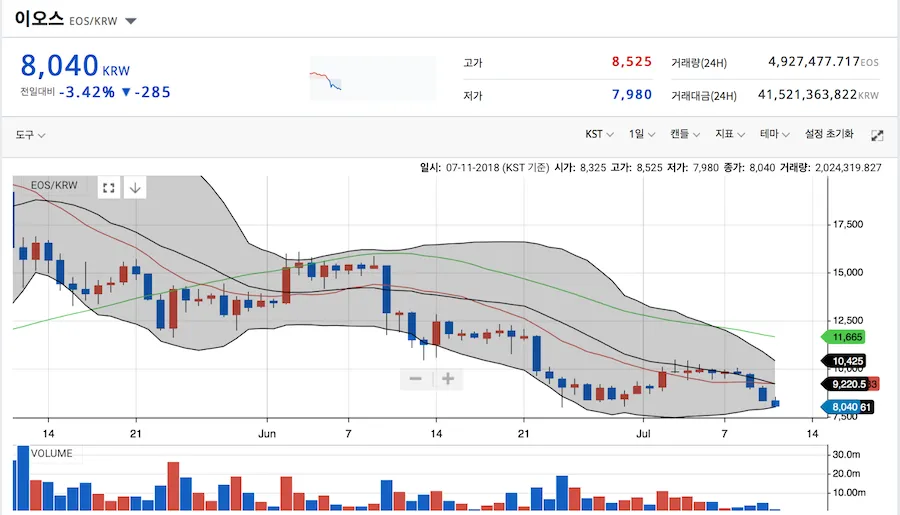Click the 30.0m volume axis label
900x515 pixels.
tap(846, 455)
